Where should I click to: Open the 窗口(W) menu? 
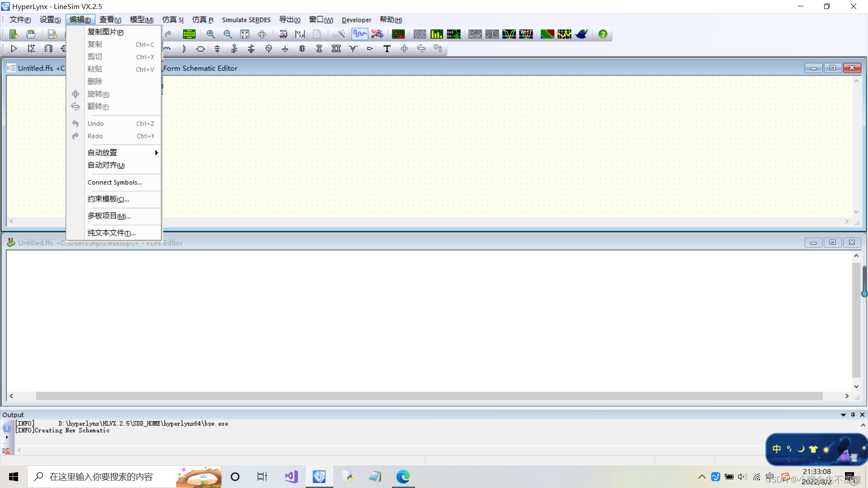pos(321,19)
